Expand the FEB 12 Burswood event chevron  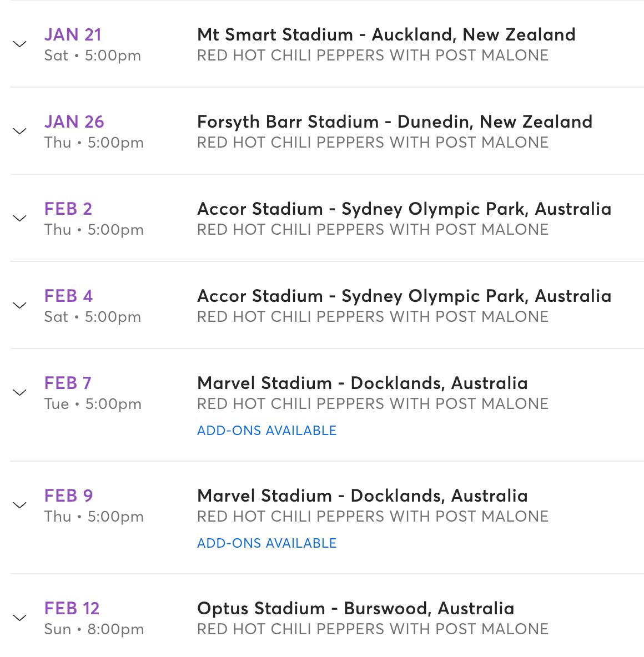click(x=20, y=618)
